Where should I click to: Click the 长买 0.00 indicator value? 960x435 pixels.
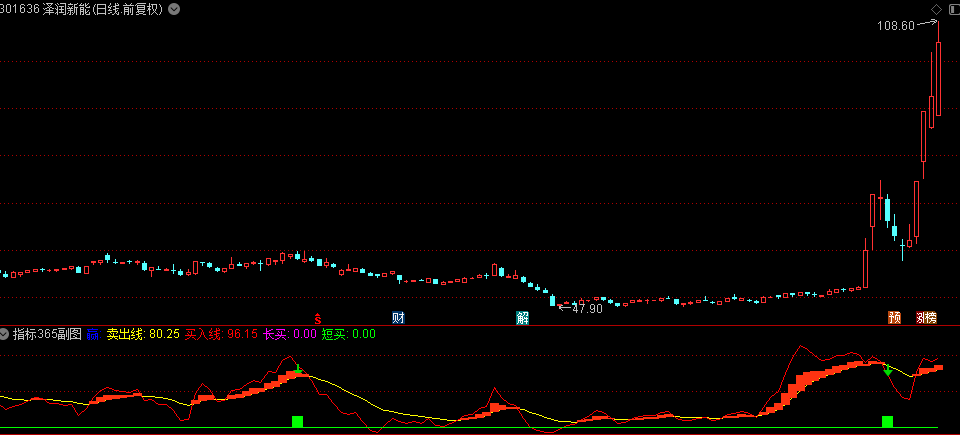(x=289, y=333)
